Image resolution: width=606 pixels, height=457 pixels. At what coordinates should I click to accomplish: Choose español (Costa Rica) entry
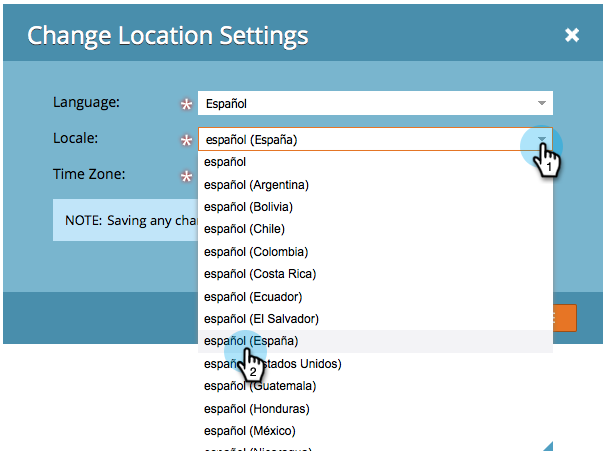[x=375, y=274]
